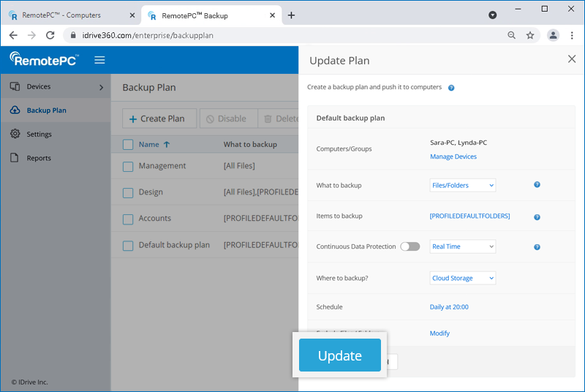
Task: Click help icon next to What to backup
Action: [x=537, y=185]
